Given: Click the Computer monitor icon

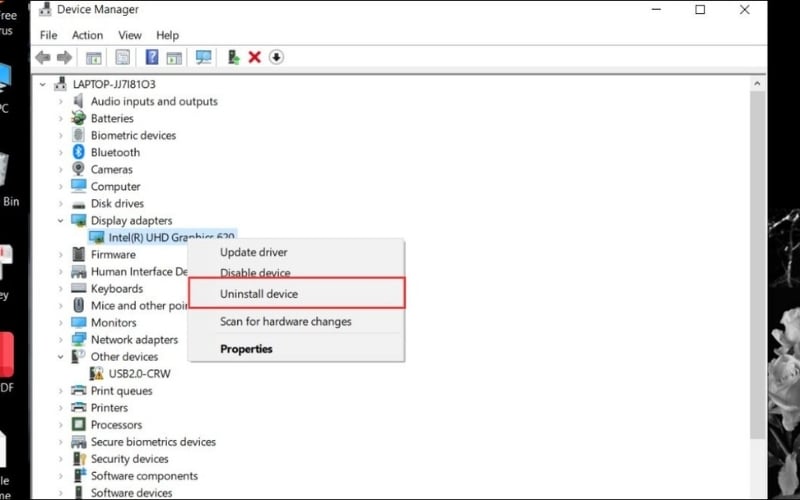Looking at the screenshot, I should click(x=79, y=186).
